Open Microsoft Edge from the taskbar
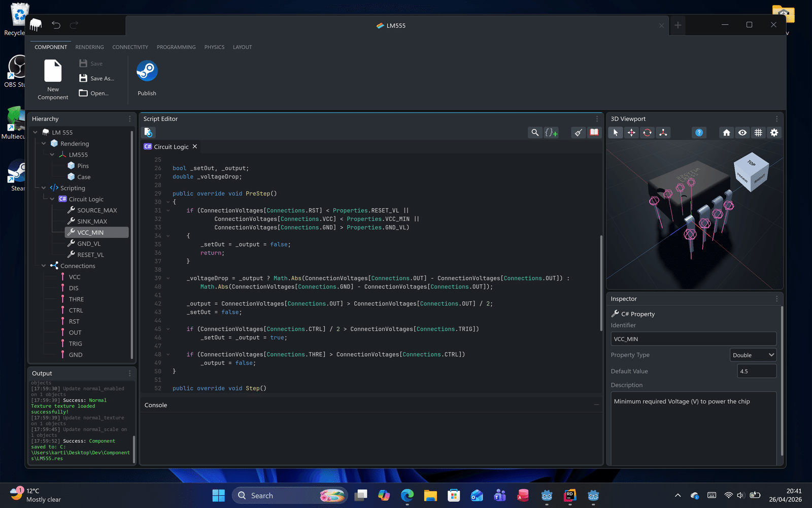This screenshot has height=508, width=812. click(x=407, y=495)
